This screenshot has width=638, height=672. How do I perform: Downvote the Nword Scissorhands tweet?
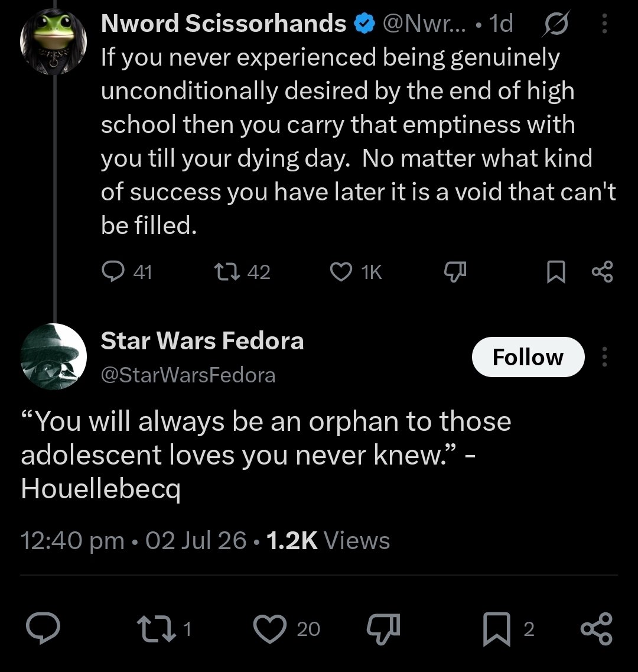[x=455, y=272]
